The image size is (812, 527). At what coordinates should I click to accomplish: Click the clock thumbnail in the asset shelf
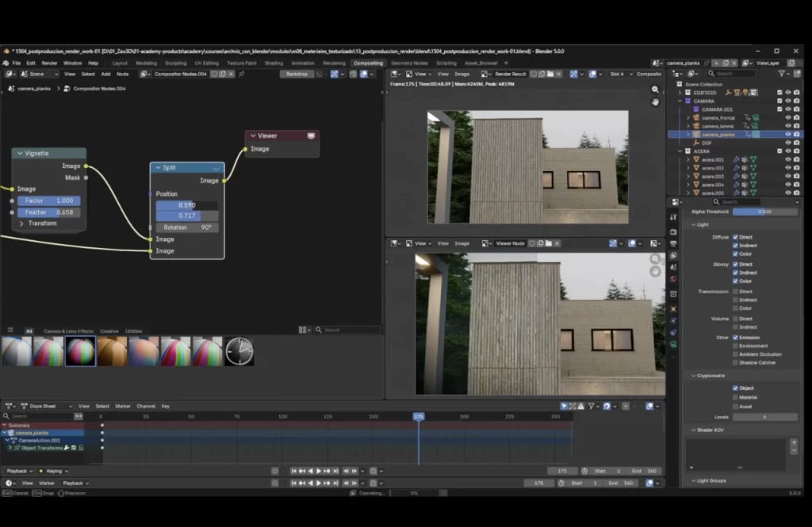[239, 351]
